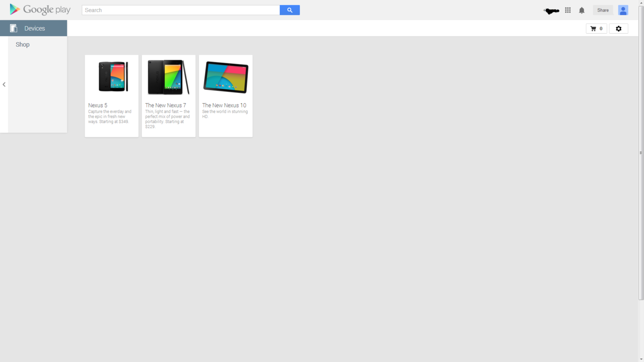644x362 pixels.
Task: Click the Google Play logo
Action: pyautogui.click(x=40, y=10)
